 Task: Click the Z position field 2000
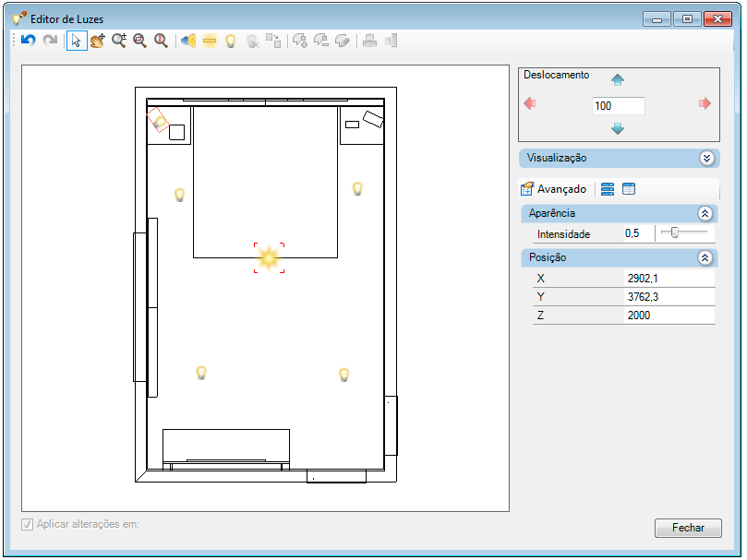(669, 316)
